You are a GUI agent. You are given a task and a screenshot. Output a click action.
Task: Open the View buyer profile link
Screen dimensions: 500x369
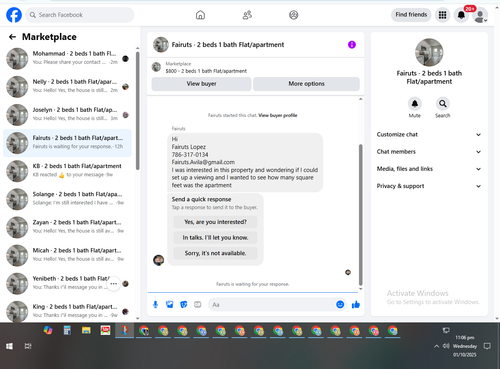(x=278, y=115)
